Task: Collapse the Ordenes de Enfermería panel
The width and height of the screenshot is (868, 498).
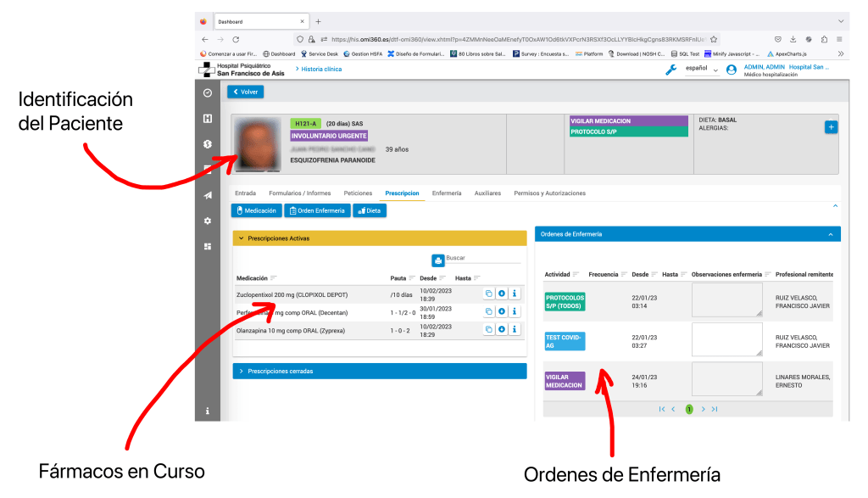Action: pos(831,234)
